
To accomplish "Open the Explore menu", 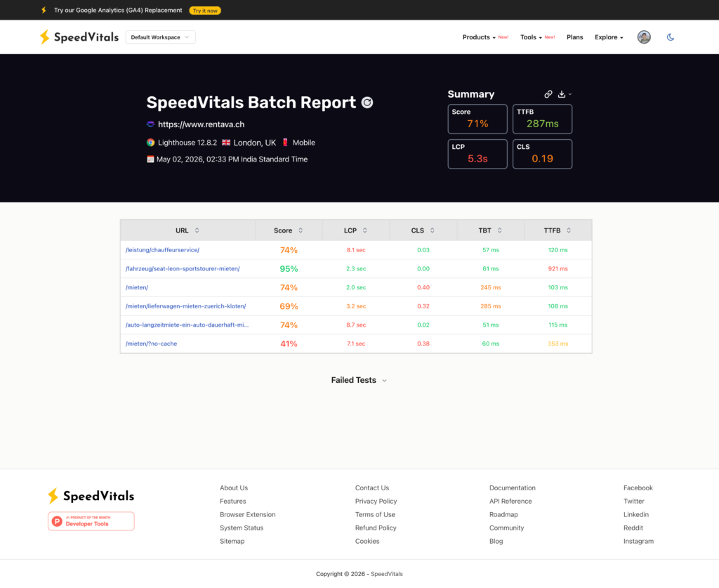I will 609,37.
